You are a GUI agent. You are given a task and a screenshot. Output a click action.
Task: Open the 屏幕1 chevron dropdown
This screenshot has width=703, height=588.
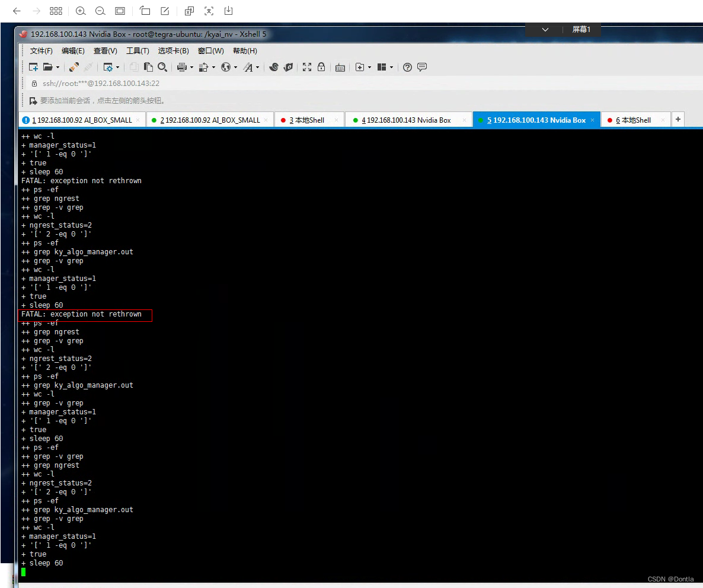click(x=545, y=29)
